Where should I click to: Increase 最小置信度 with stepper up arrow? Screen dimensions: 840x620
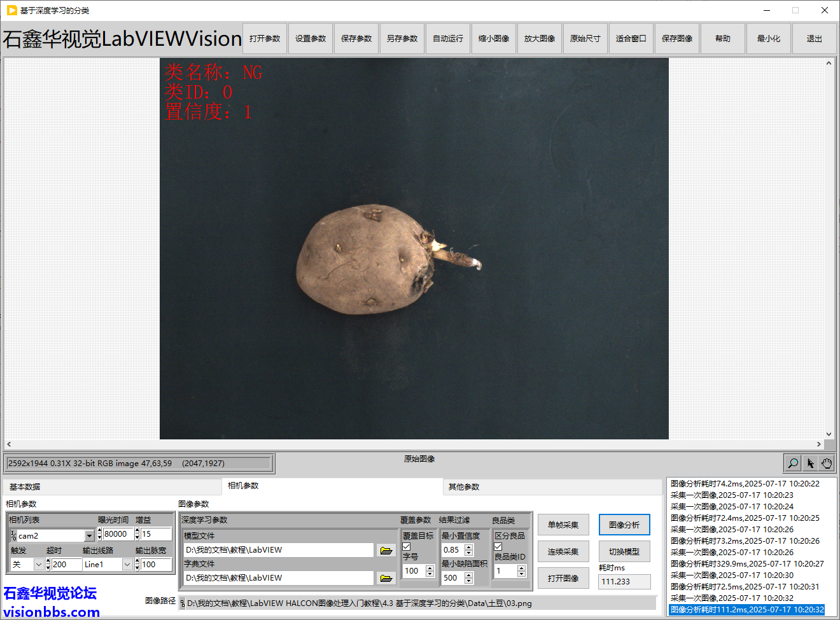(469, 547)
